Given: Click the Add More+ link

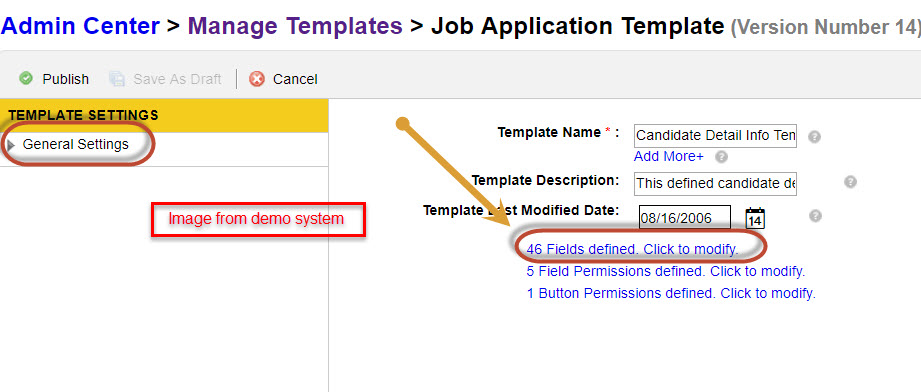Looking at the screenshot, I should [x=668, y=157].
